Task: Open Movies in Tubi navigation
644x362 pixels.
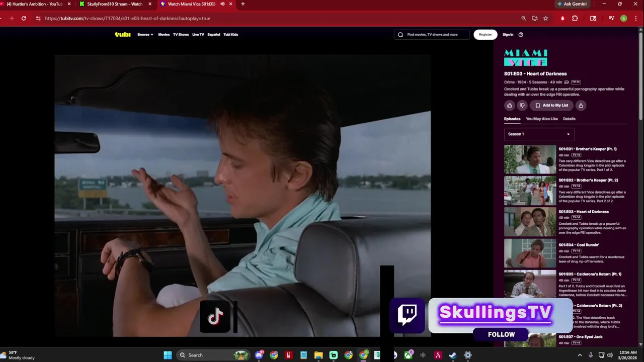Action: 164,35
